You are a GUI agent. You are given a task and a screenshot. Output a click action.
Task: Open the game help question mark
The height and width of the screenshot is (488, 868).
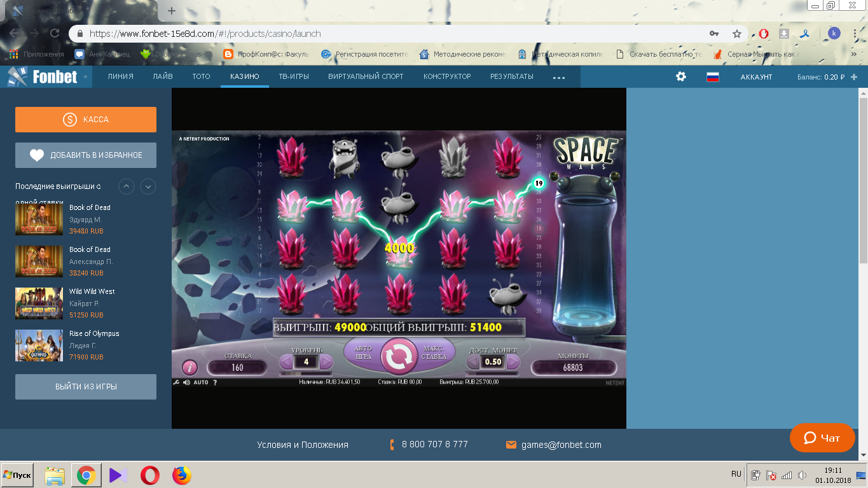[x=215, y=382]
